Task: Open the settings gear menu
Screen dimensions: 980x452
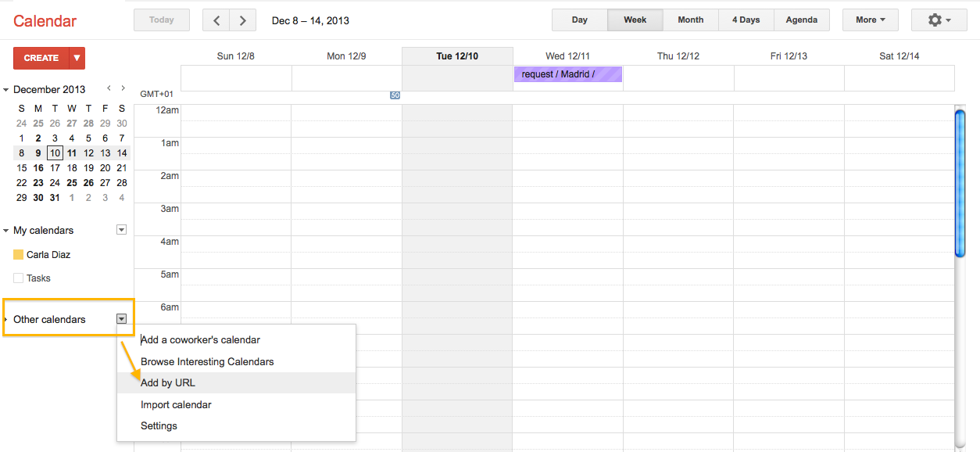Action: pos(939,20)
